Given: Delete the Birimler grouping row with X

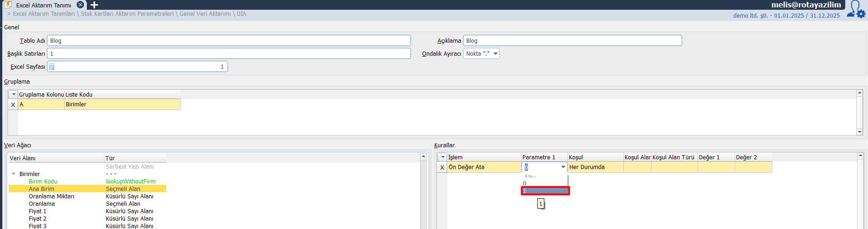Looking at the screenshot, I should (x=13, y=105).
